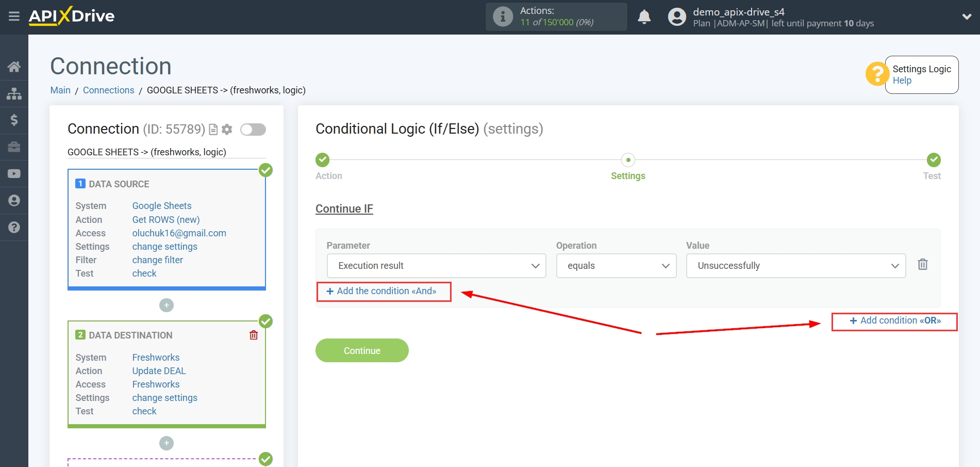
Task: Click Get ROWS (new) action link
Action: (166, 220)
